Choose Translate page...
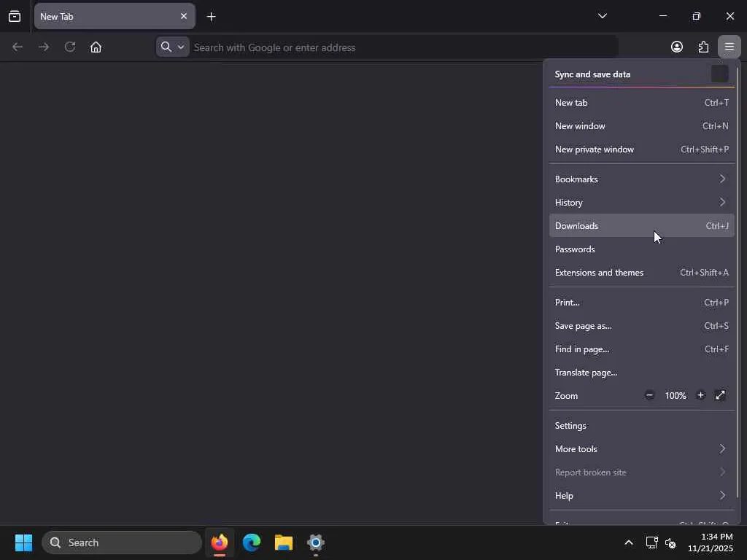The height and width of the screenshot is (560, 747). click(x=642, y=373)
